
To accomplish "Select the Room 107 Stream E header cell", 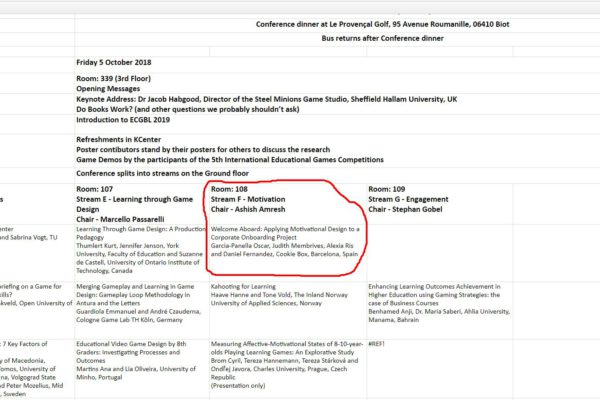I will pyautogui.click(x=138, y=201).
